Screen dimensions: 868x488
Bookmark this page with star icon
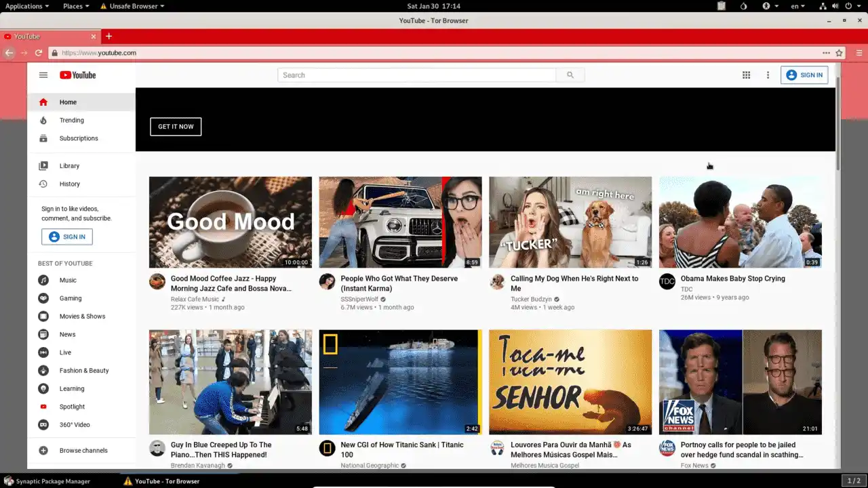coord(839,53)
